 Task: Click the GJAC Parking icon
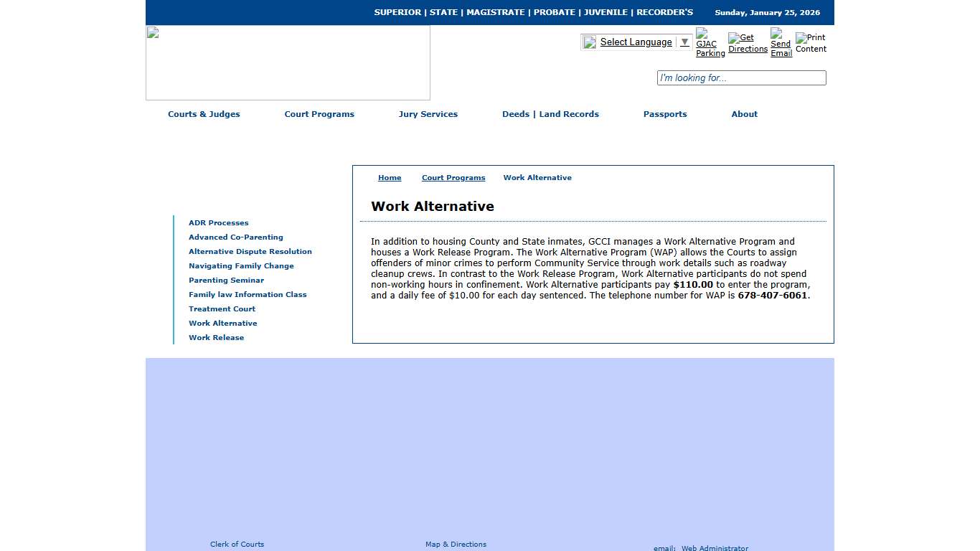tap(707, 42)
